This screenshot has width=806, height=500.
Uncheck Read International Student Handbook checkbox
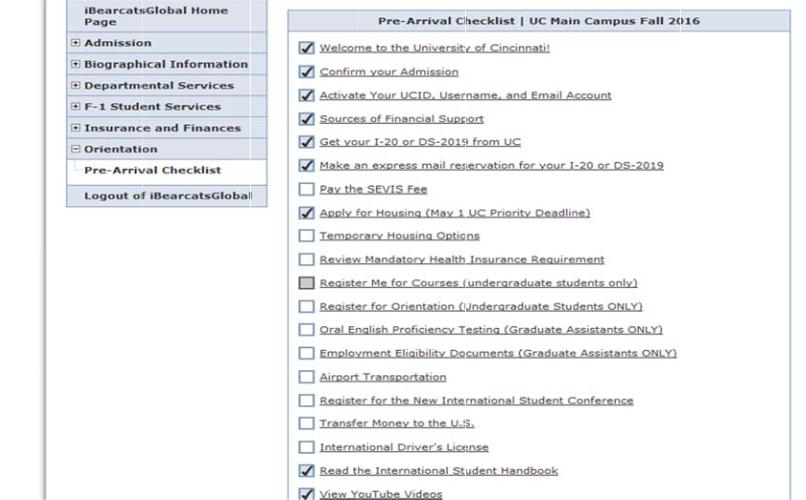click(x=306, y=471)
